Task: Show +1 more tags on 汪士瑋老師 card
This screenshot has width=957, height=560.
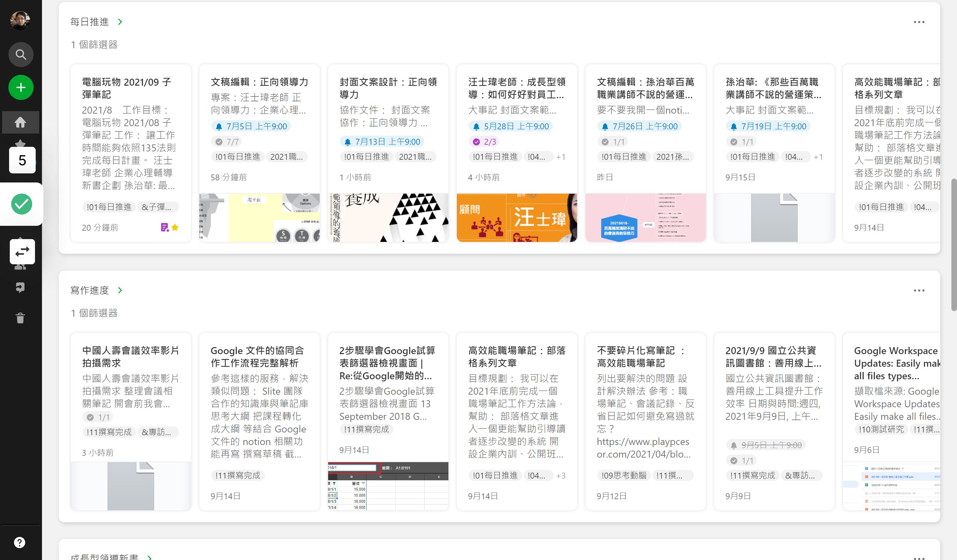Action: click(561, 157)
